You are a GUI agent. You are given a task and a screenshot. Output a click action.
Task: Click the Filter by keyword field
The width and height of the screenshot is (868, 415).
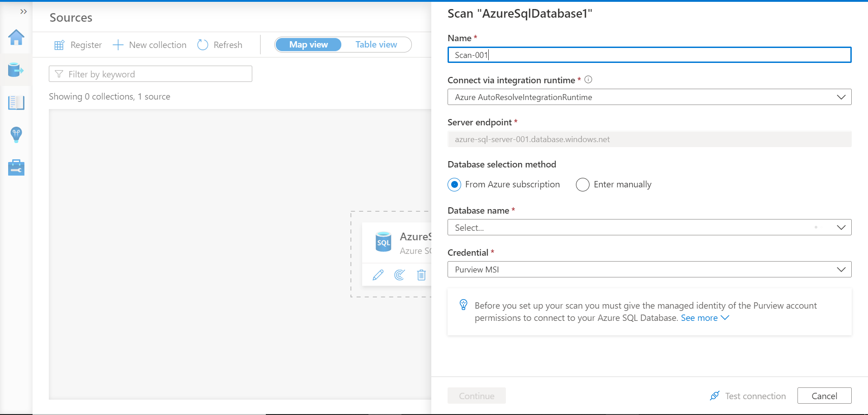tap(151, 74)
